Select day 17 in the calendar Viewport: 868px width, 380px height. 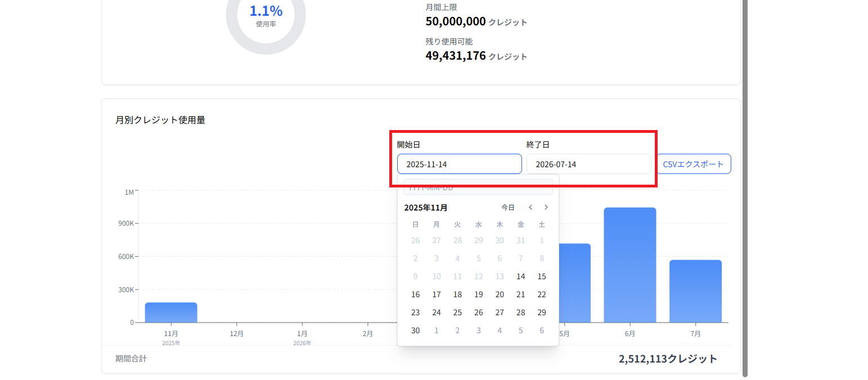tap(437, 294)
